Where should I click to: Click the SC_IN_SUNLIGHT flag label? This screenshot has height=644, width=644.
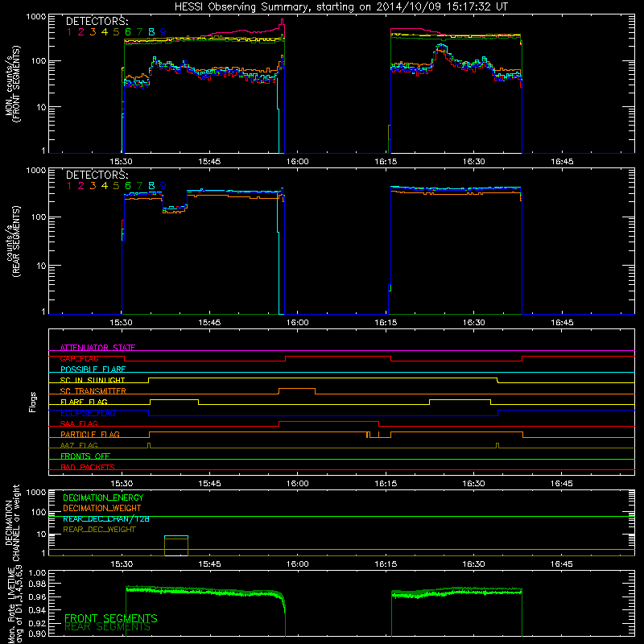point(93,380)
